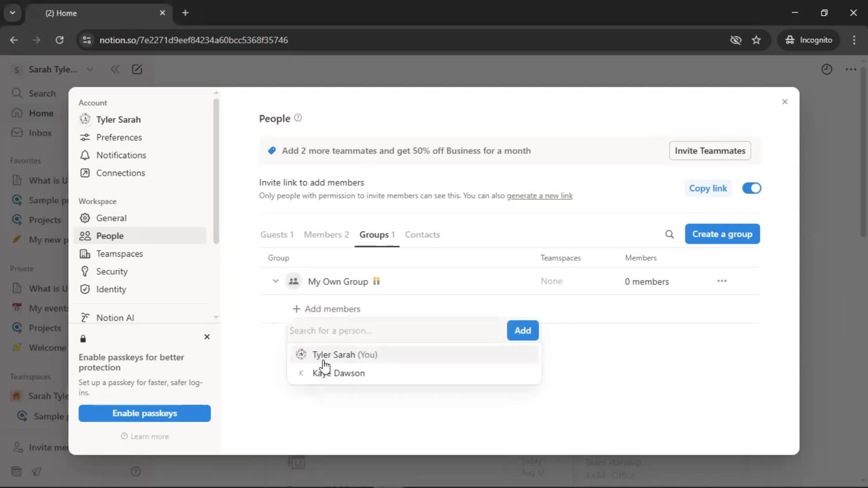Click the browser address bar URL

click(193, 40)
